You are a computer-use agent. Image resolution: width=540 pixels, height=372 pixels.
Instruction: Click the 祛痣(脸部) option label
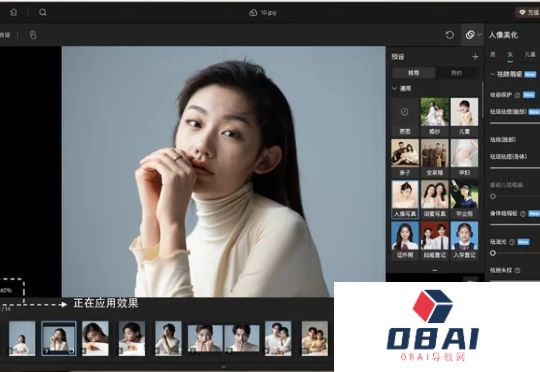pos(503,140)
